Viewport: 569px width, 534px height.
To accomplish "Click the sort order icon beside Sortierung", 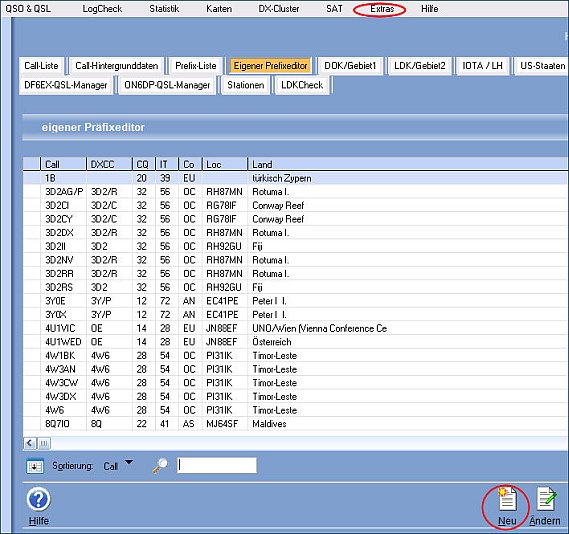I will pos(35,466).
